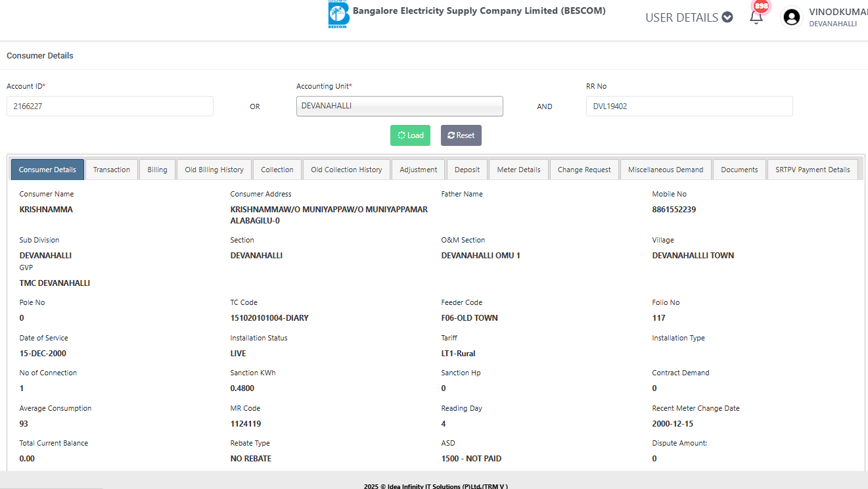Open the Change Request tab
Screen dimensions: 868x489
tap(584, 170)
